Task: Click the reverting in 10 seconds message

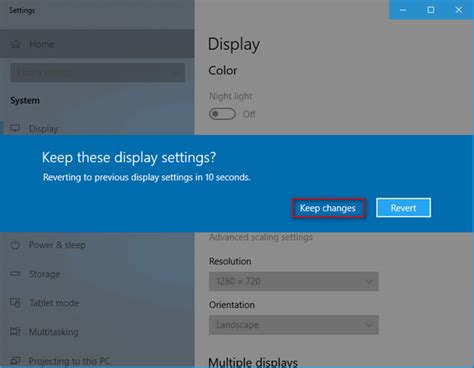Action: [x=147, y=177]
